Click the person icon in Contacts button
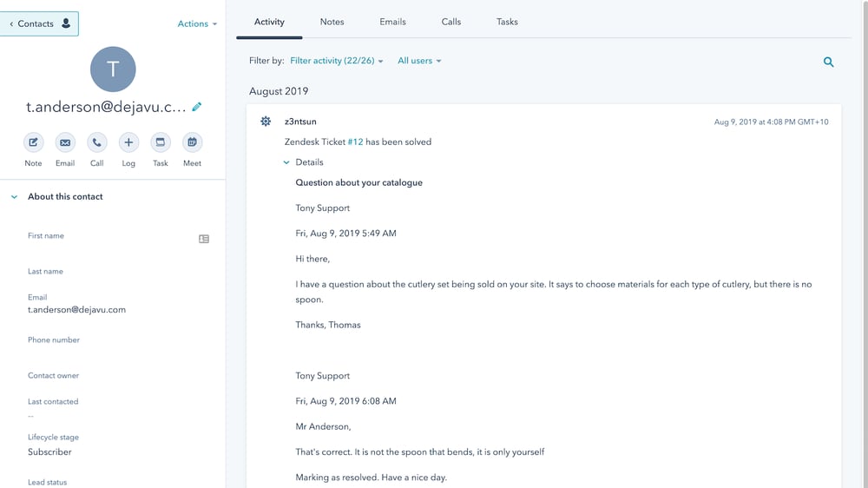868x488 pixels. coord(66,23)
